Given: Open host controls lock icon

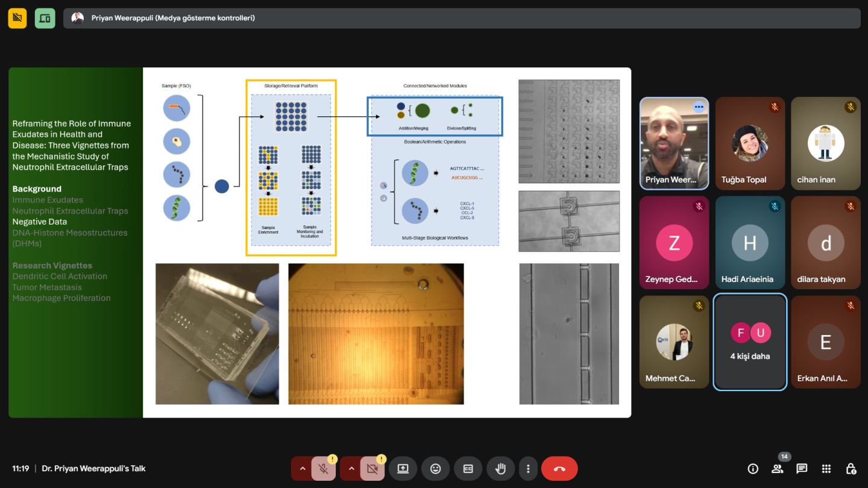Looking at the screenshot, I should coord(851,469).
